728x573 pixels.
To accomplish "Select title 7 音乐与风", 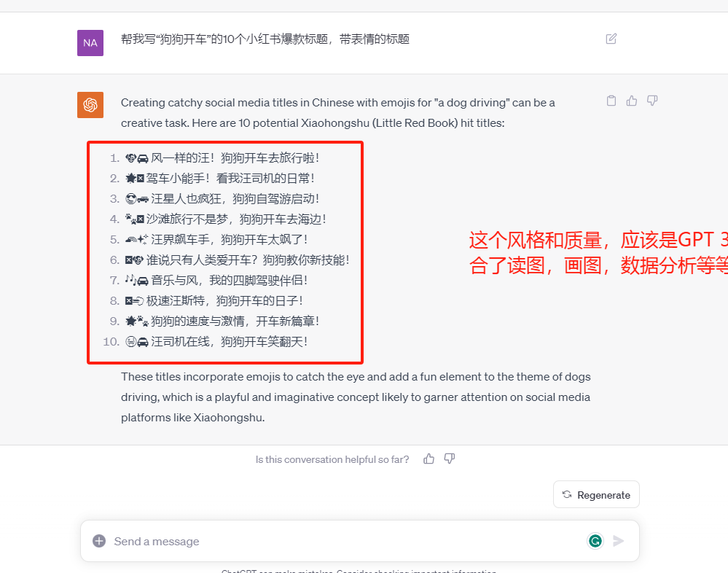I will 216,281.
